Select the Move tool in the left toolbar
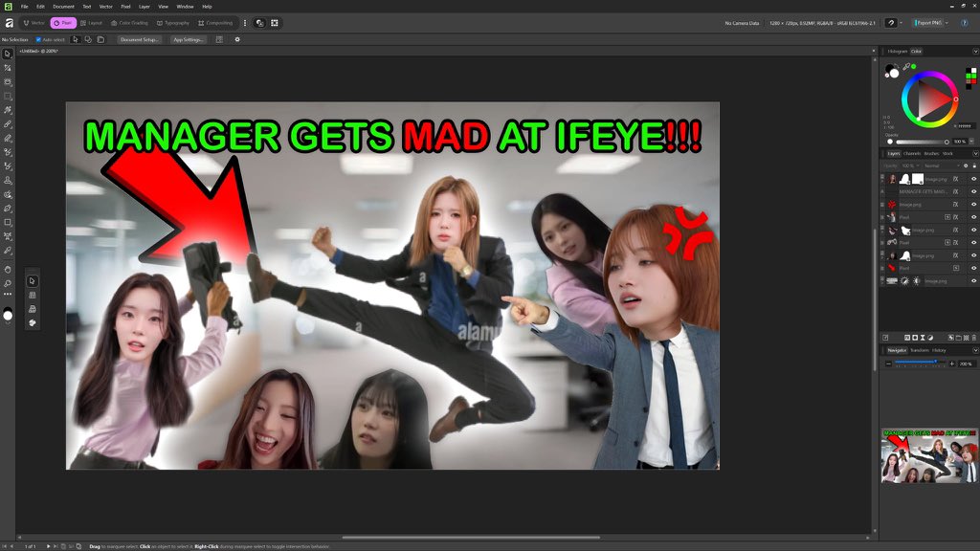 click(8, 54)
